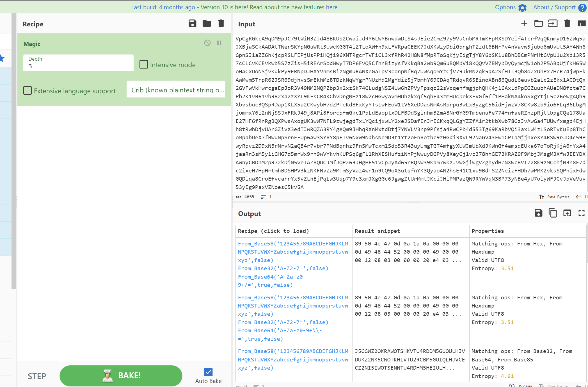Clear recipe with trash icon

click(221, 24)
